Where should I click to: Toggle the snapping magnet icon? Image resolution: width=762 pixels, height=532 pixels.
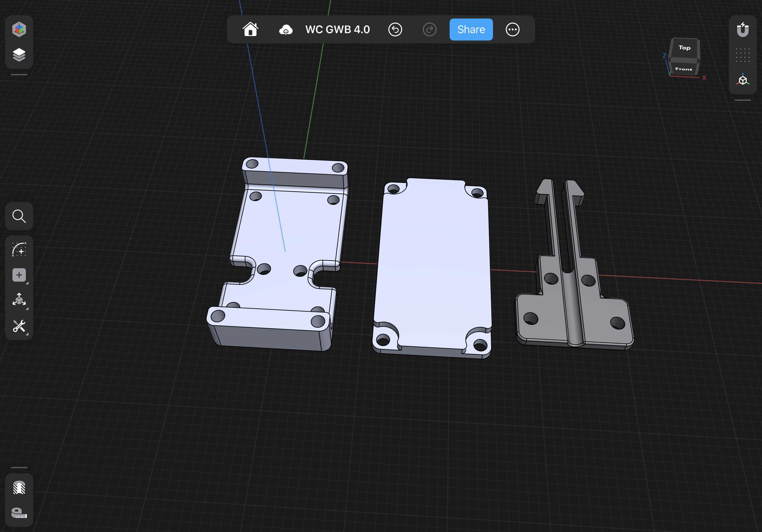click(743, 30)
